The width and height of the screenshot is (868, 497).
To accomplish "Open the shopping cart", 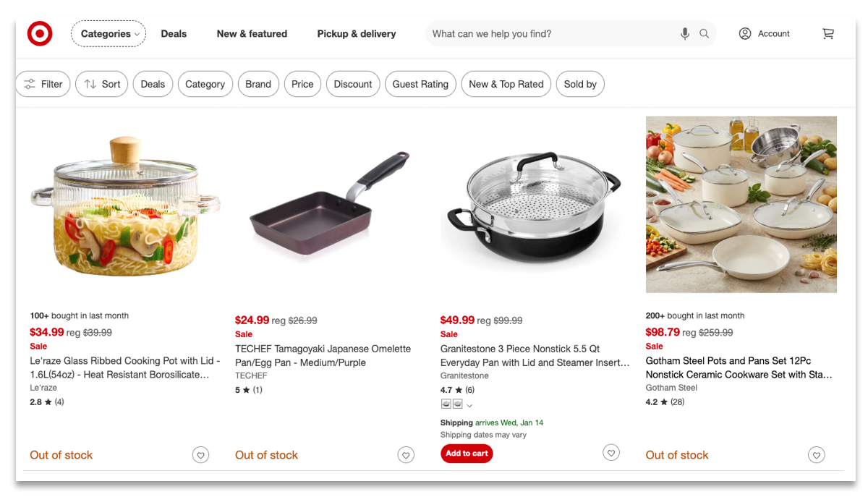I will (x=828, y=34).
